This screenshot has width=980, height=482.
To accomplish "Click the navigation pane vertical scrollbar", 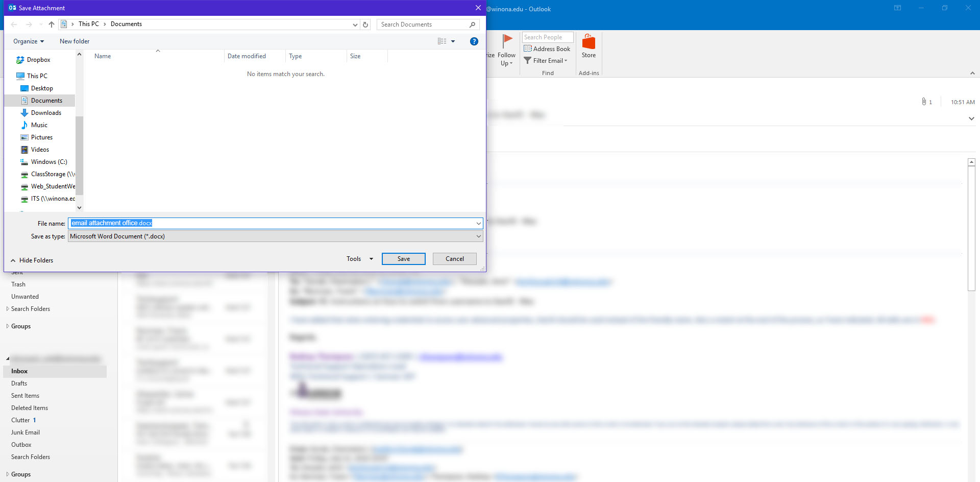I will [x=79, y=153].
